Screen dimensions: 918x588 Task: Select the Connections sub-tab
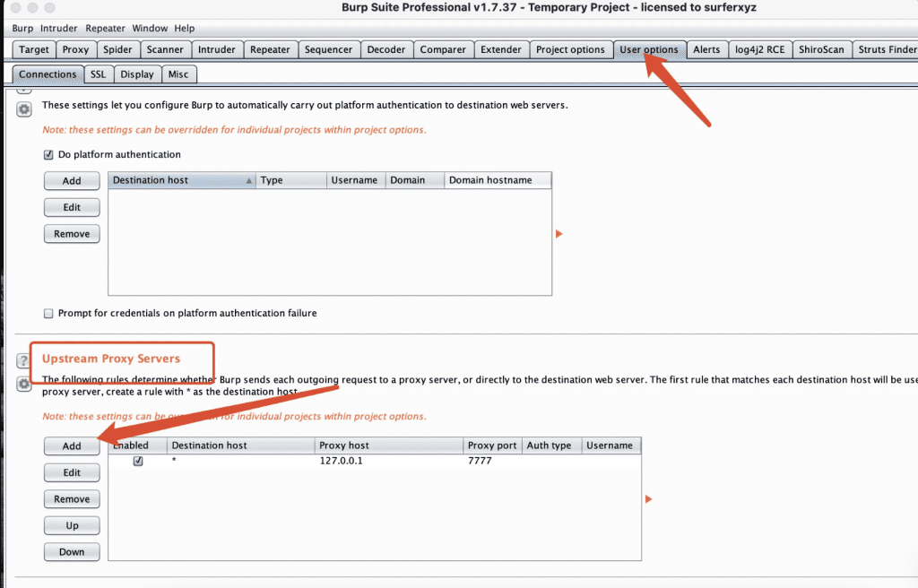pyautogui.click(x=48, y=74)
